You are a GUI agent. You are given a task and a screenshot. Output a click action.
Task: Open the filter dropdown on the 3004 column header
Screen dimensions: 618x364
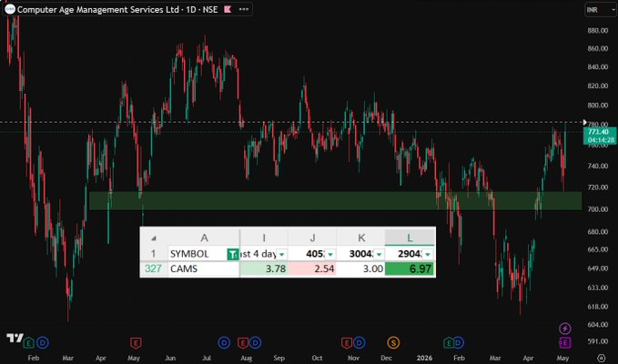379,254
